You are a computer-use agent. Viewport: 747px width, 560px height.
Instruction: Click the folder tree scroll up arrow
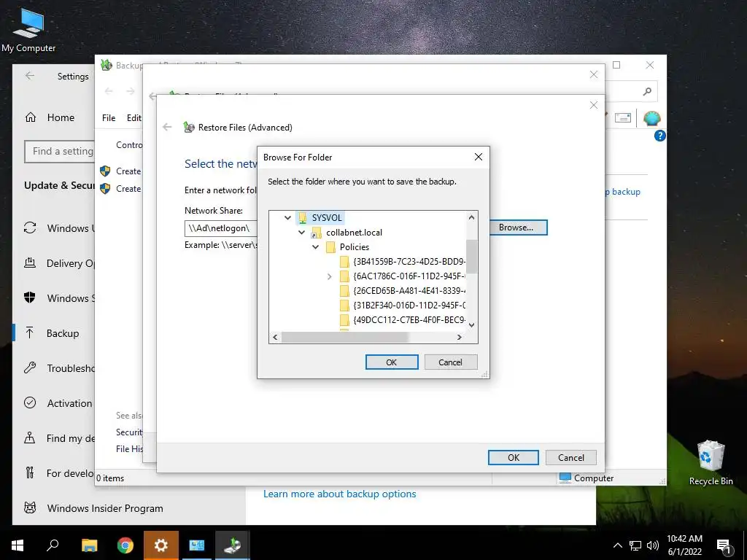coord(471,217)
